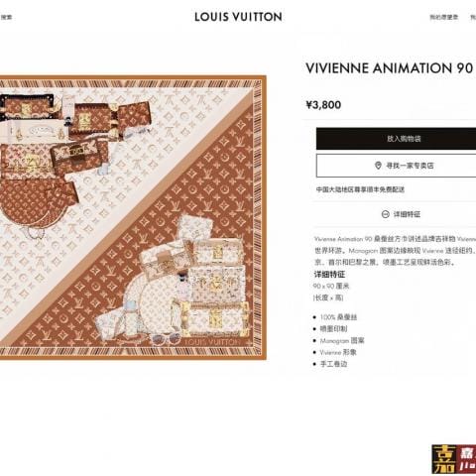The image size is (476, 476).
Task: Click the yellow watermark logo in the corner
Action: (453, 459)
